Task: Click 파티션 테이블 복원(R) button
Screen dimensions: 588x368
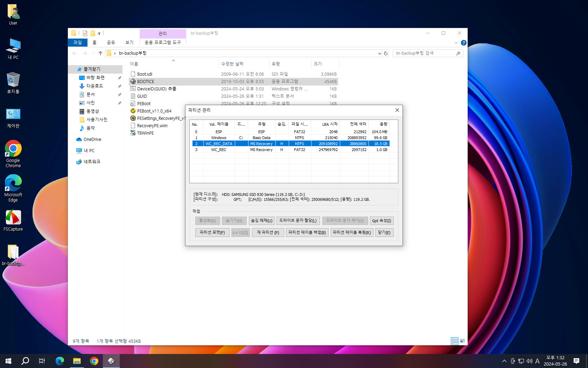Action: tap(352, 233)
